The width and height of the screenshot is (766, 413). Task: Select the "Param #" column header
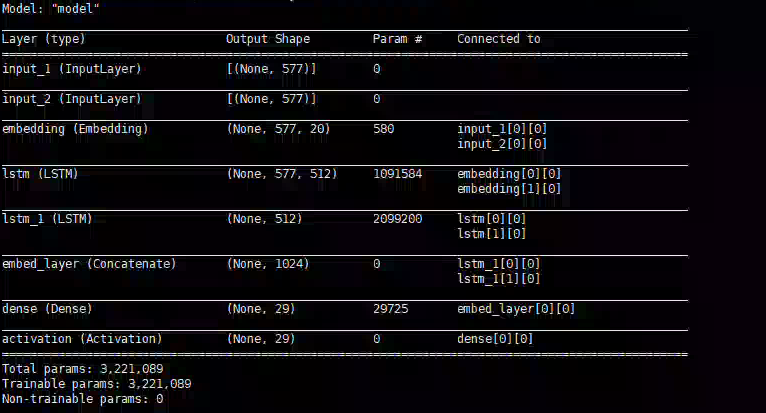coord(397,39)
